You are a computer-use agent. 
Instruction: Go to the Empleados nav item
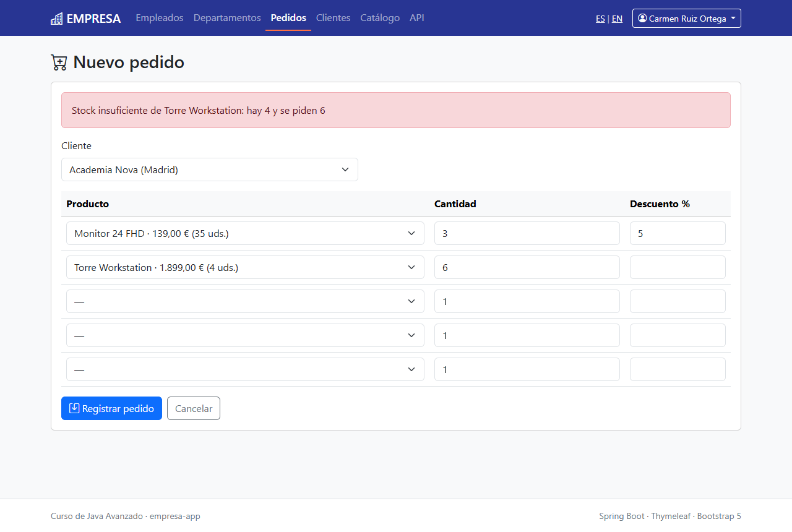click(160, 18)
